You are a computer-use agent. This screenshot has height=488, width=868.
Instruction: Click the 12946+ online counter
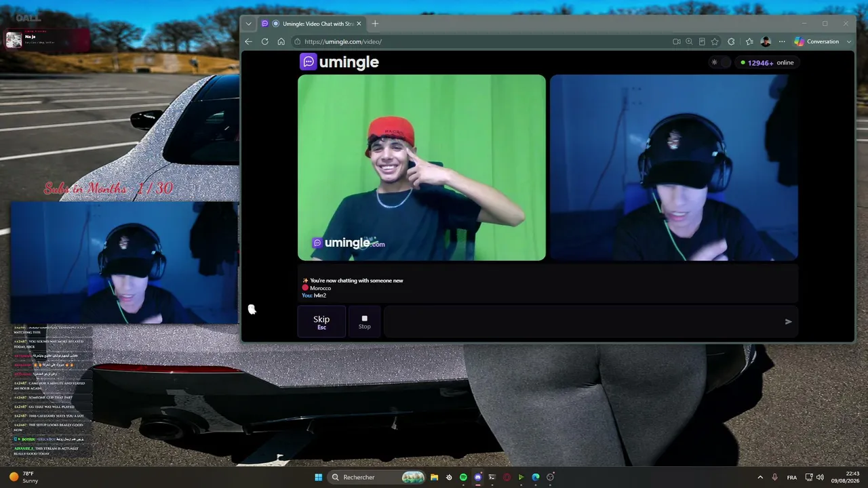coord(767,62)
